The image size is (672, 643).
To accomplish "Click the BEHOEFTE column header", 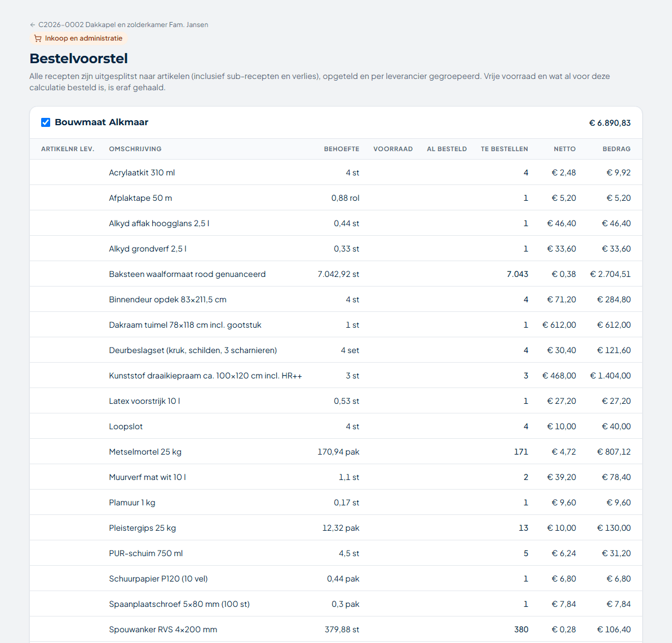I will pos(342,149).
